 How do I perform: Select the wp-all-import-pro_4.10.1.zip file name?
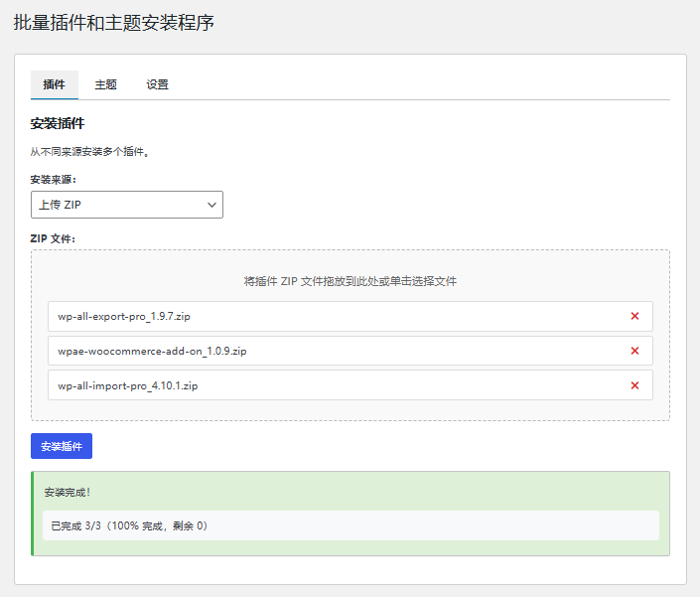coord(127,385)
